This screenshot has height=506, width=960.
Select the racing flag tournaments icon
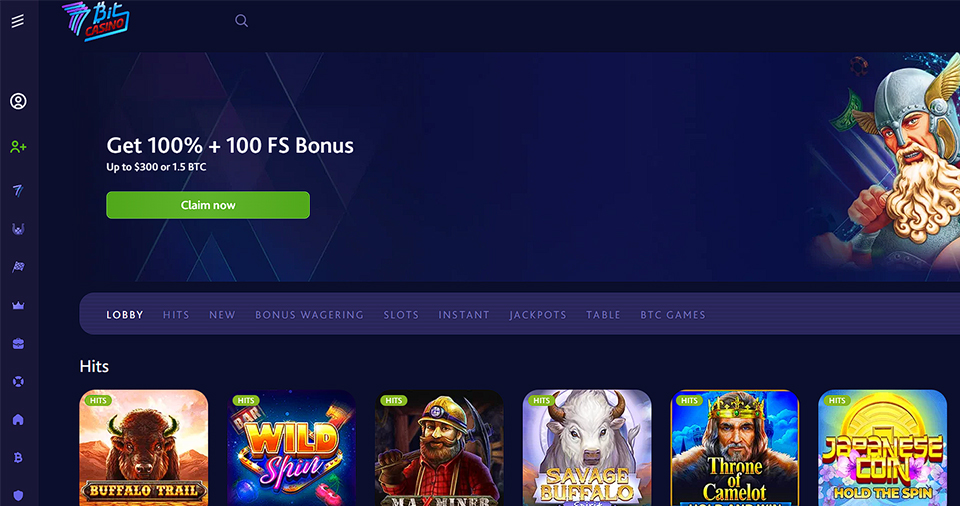coord(18,267)
